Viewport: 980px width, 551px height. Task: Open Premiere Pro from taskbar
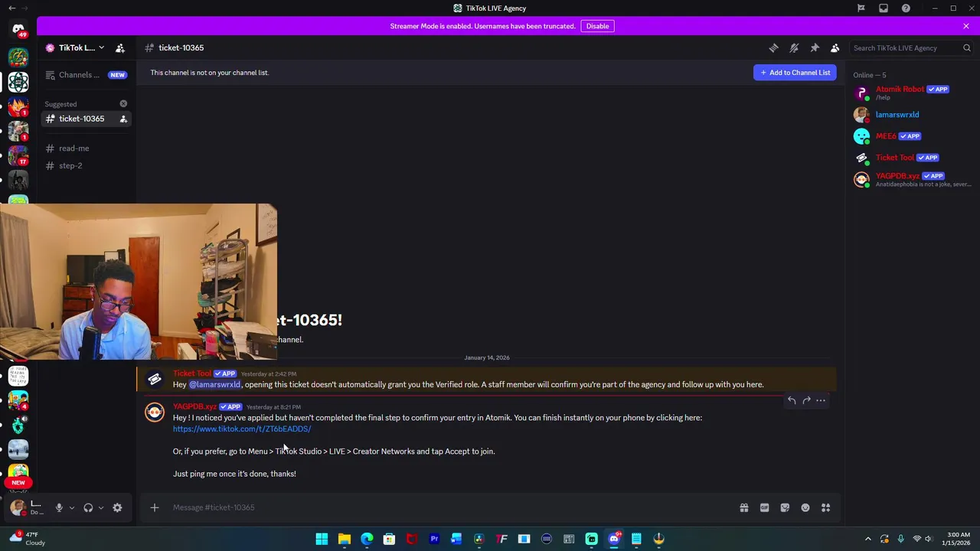(x=434, y=539)
